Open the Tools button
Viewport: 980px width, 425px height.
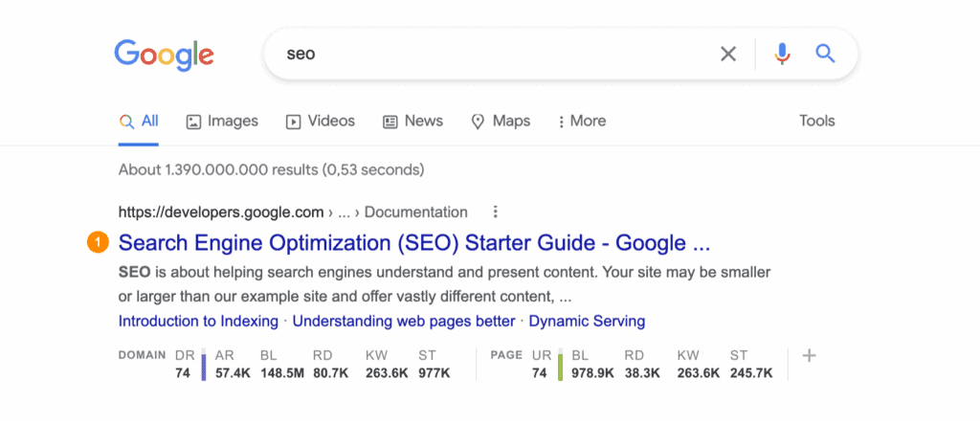pyautogui.click(x=817, y=122)
